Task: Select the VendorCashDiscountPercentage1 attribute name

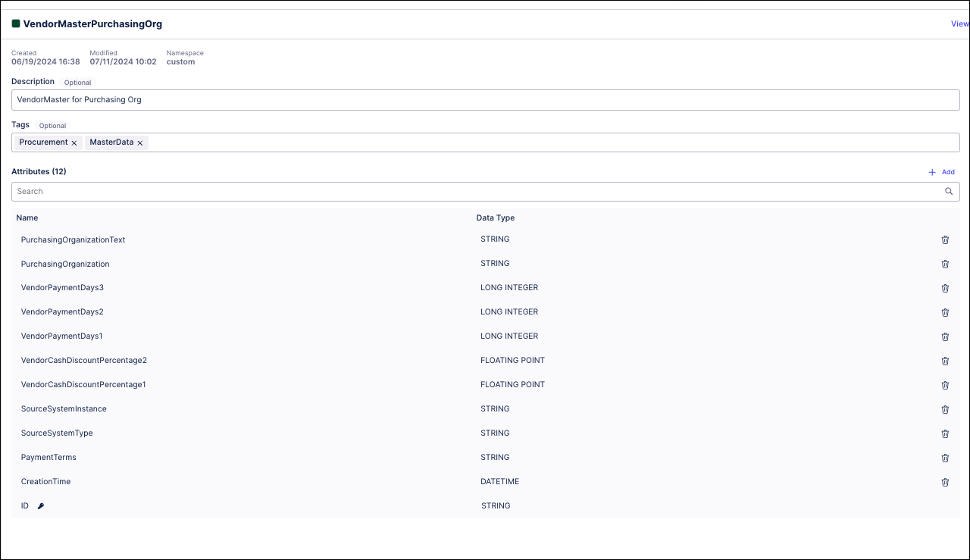Action: 83,385
